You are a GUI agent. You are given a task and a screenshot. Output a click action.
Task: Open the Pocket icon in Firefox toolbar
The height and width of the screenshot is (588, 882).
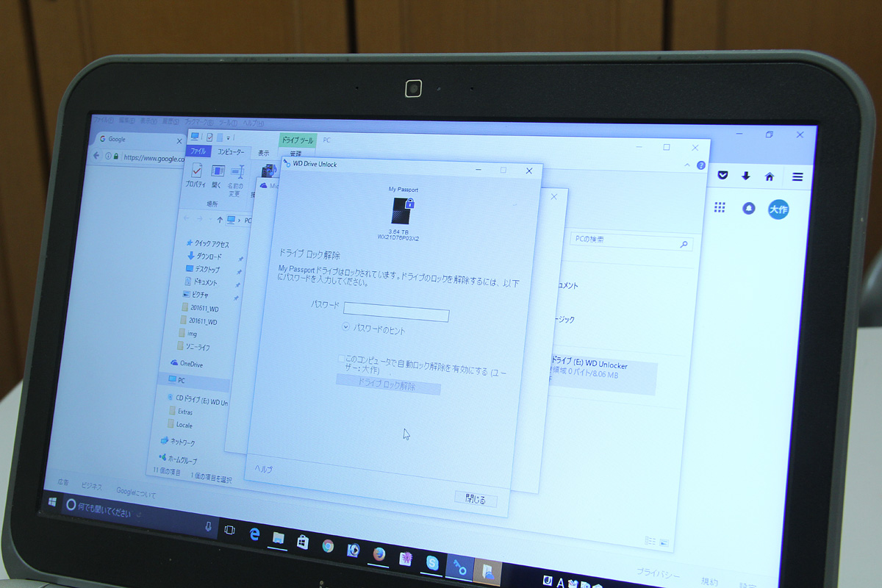coord(723,175)
